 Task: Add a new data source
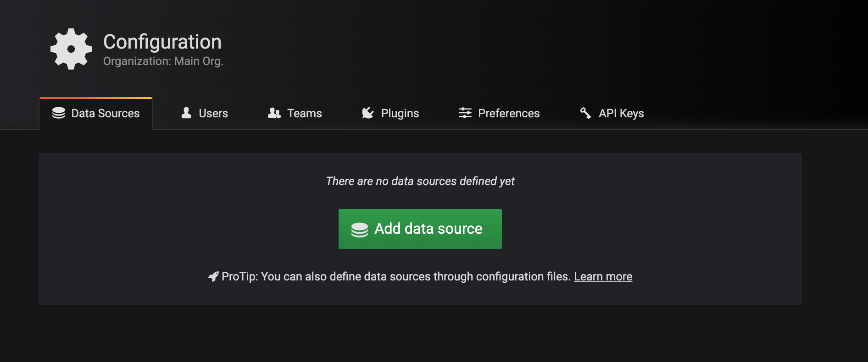[x=420, y=229]
